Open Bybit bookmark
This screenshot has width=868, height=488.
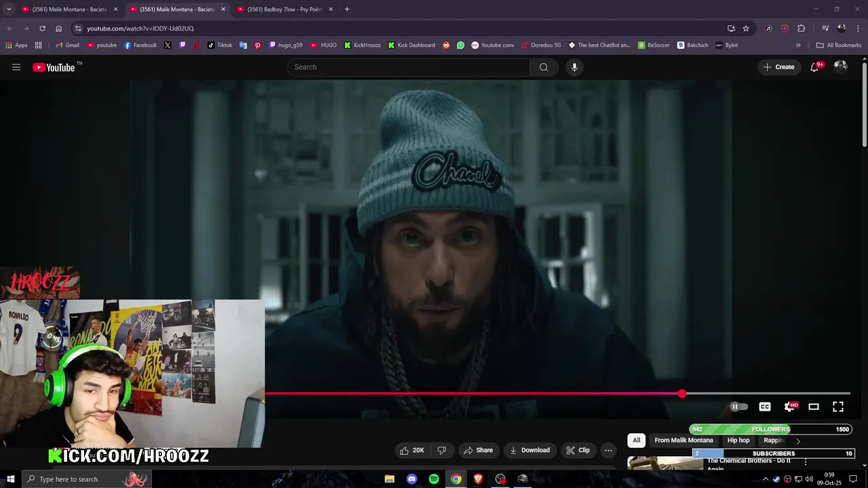(726, 45)
